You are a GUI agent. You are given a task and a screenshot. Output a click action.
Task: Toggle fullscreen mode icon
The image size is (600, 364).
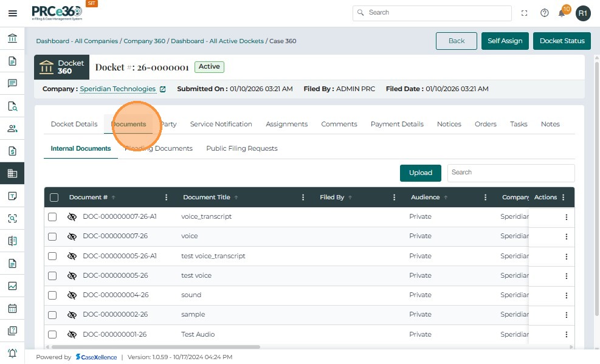point(524,13)
